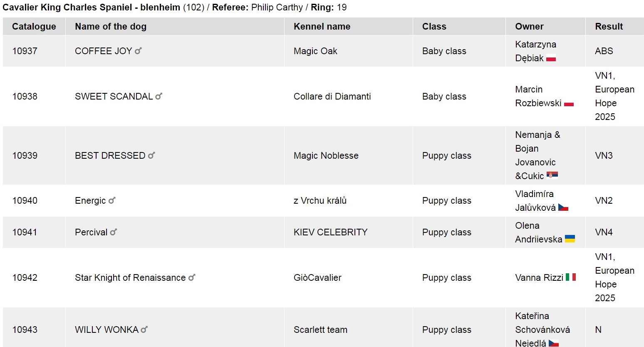Click the Serbian flag beside Jovanovic &Cukic
Image resolution: width=644 pixels, height=347 pixels.
[552, 175]
